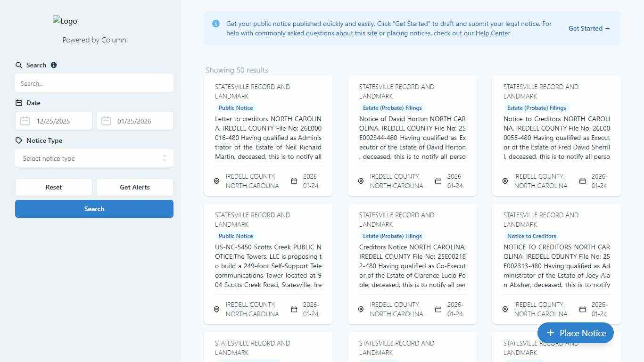This screenshot has height=362, width=644.
Task: Click the blue info banner icon
Action: click(216, 24)
